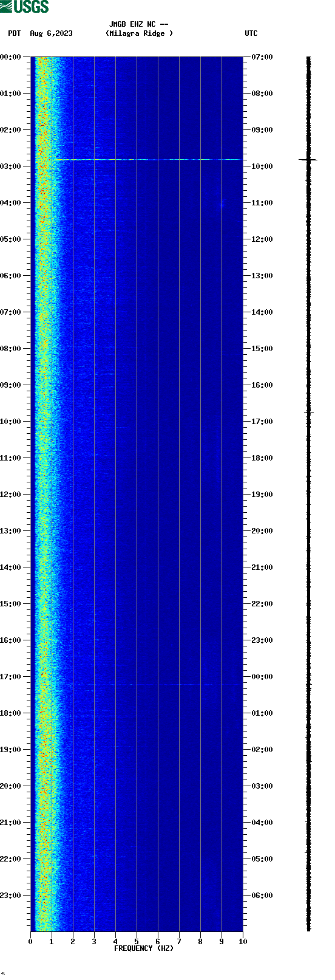Click the 07:00 UTC time label
The image size is (335, 980).
[262, 57]
